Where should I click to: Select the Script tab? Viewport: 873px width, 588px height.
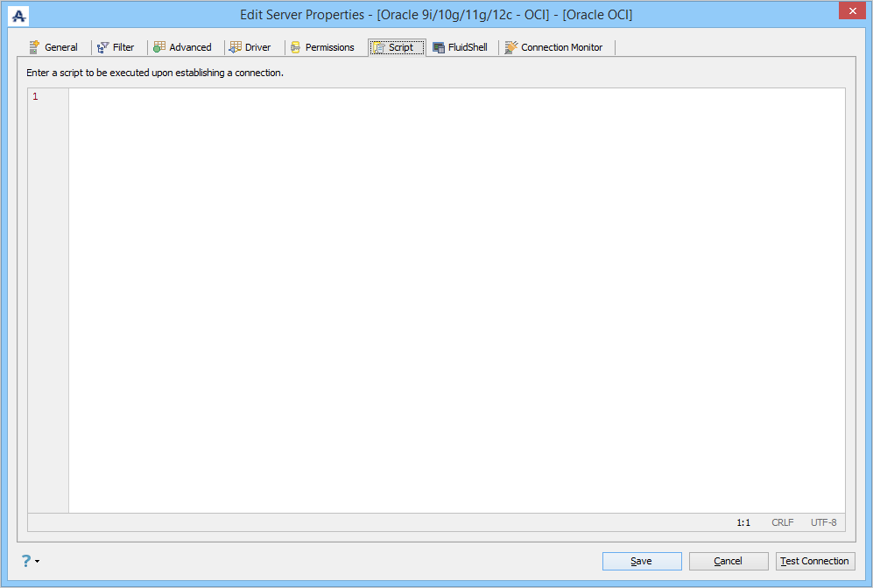(x=397, y=47)
